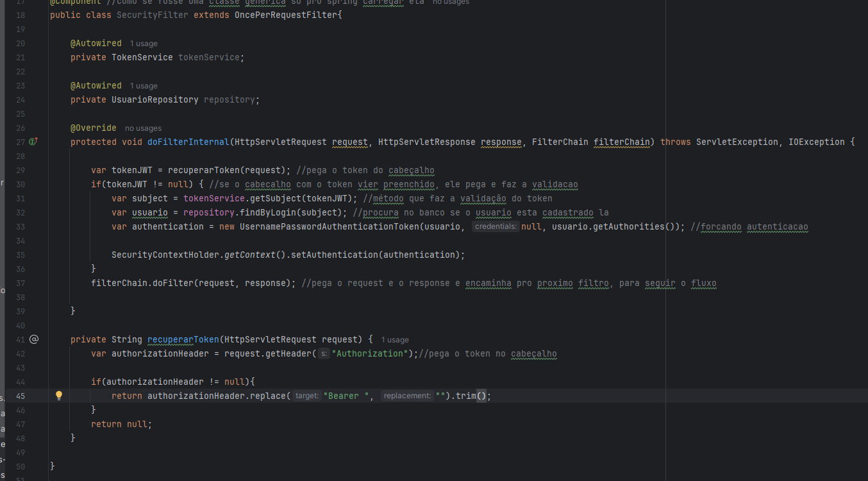Click the "Authorization" string literal
868x481 pixels.
pos(371,353)
